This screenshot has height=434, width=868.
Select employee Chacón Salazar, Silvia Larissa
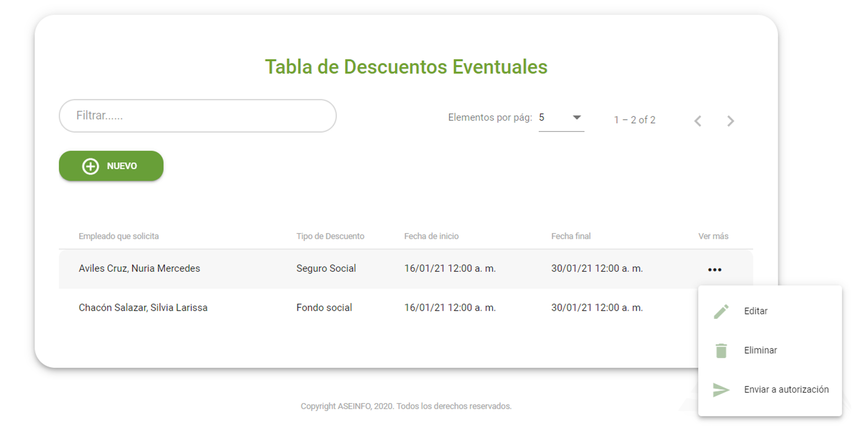click(x=143, y=308)
